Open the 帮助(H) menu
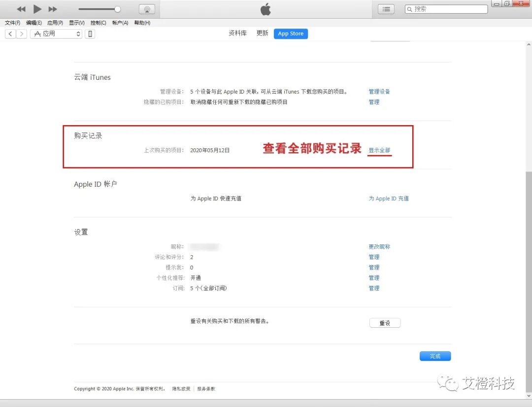 tap(142, 23)
